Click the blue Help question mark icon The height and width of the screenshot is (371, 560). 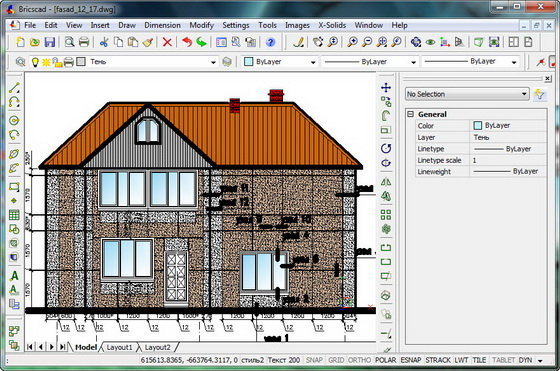[270, 42]
